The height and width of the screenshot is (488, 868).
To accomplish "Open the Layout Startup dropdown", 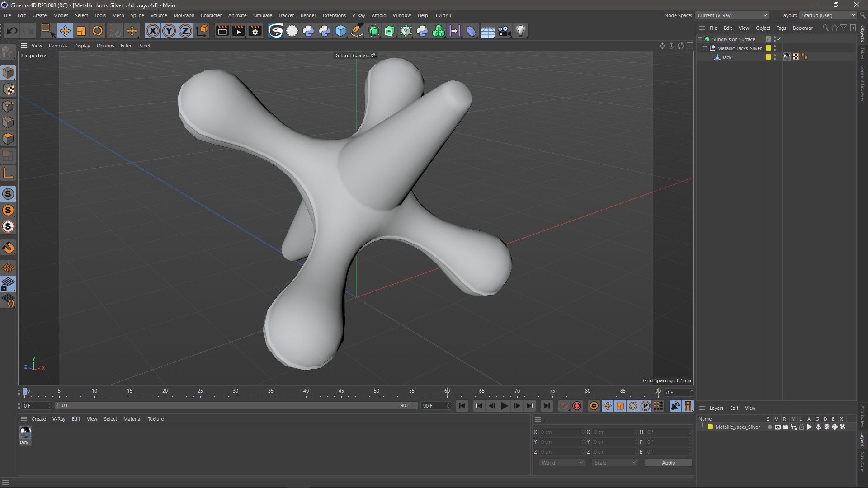I will click(828, 15).
